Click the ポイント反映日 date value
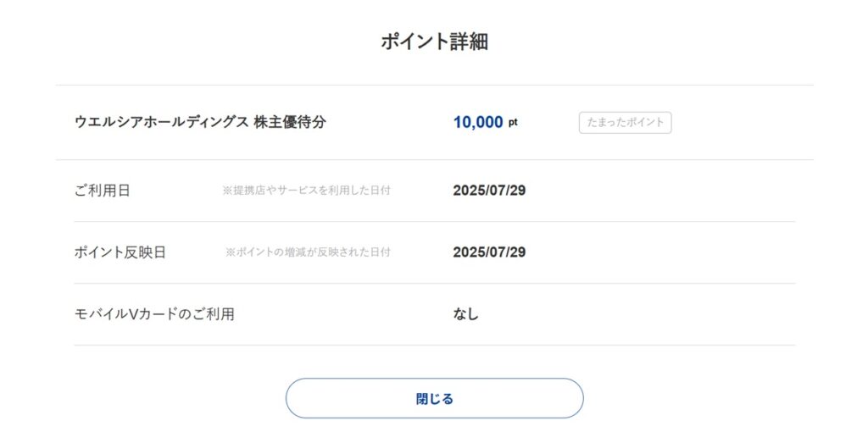 pos(489,252)
